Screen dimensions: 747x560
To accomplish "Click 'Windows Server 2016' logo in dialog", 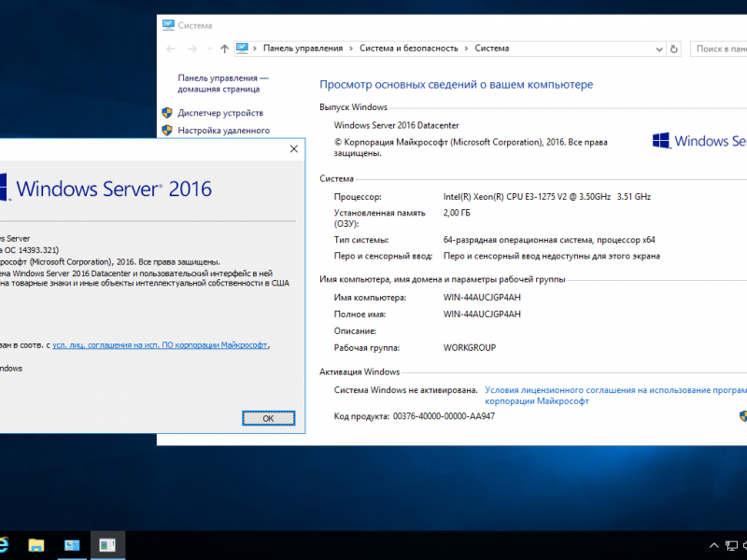I will [106, 189].
